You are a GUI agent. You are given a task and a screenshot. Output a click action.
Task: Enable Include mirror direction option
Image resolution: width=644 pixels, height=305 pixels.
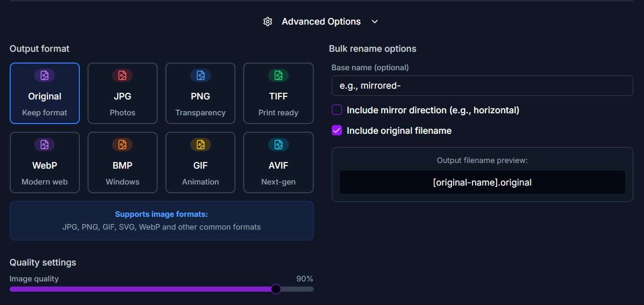[x=336, y=109]
